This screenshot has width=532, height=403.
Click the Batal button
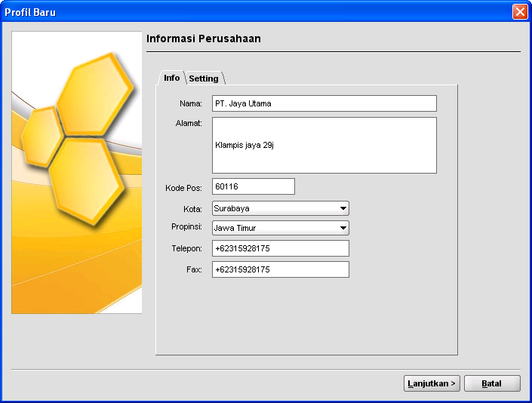(492, 383)
